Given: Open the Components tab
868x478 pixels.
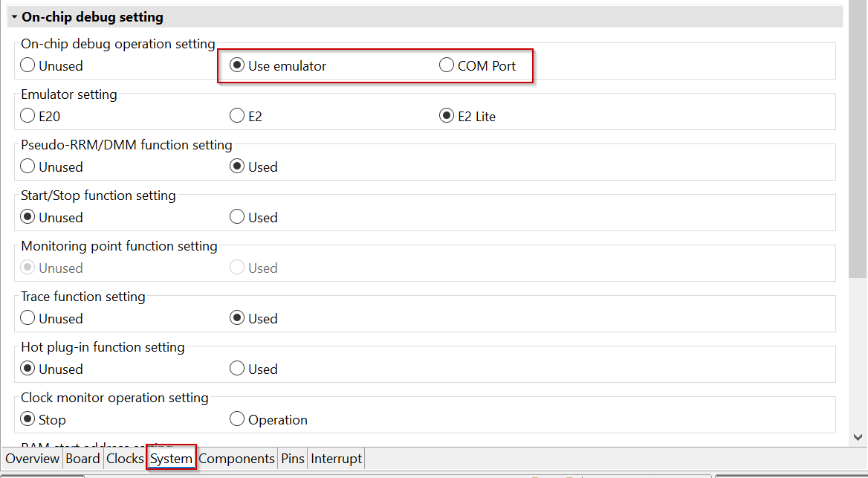Looking at the screenshot, I should [x=236, y=459].
